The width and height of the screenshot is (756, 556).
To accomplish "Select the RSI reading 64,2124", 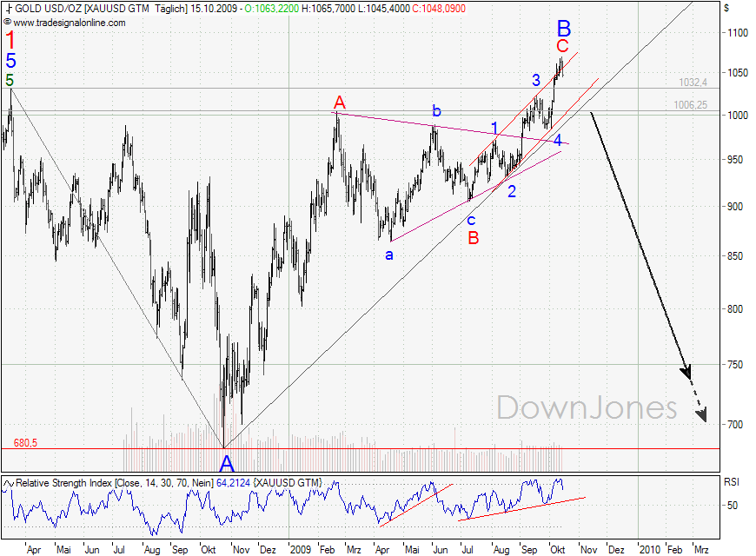I will (234, 483).
